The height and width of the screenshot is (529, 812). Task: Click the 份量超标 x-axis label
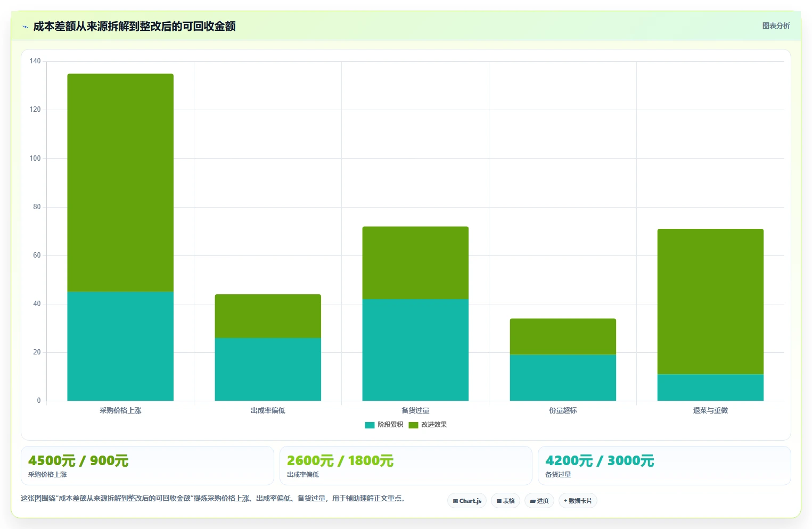click(x=563, y=410)
